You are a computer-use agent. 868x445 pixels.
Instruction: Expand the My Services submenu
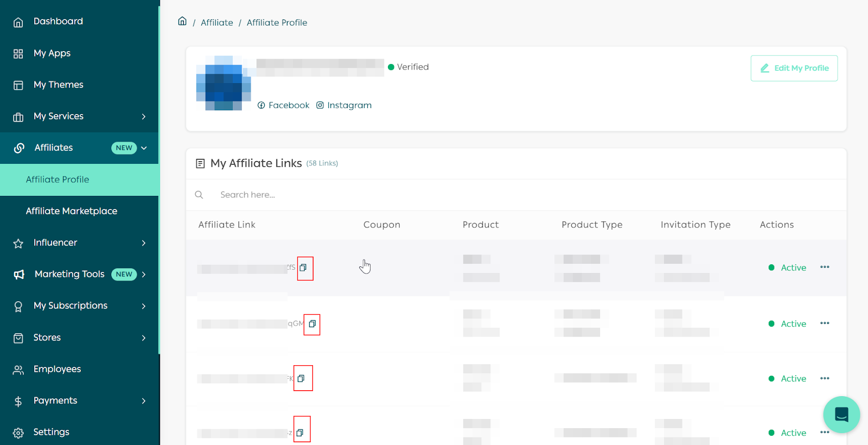coord(143,116)
